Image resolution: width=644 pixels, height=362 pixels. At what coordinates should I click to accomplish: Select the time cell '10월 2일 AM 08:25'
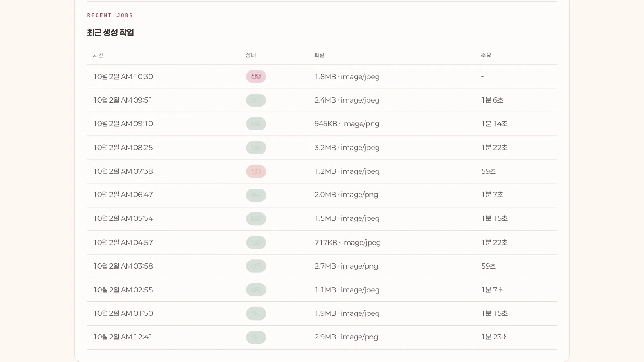tap(123, 148)
